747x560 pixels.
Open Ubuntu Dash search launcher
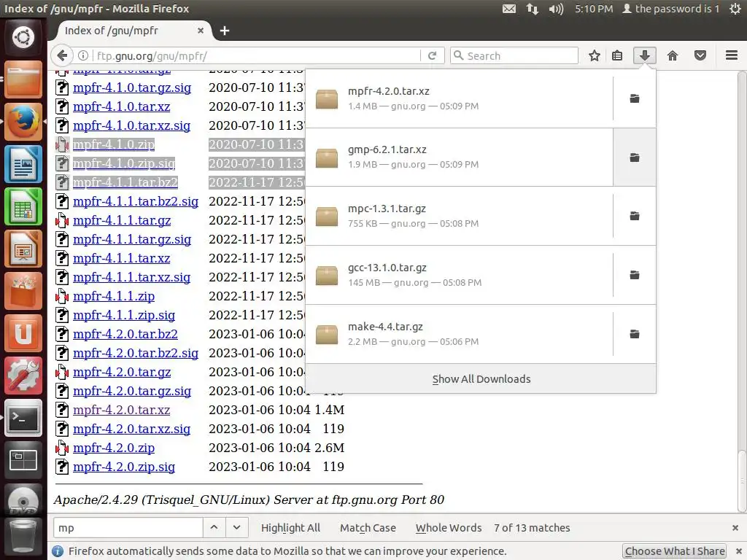click(x=23, y=37)
